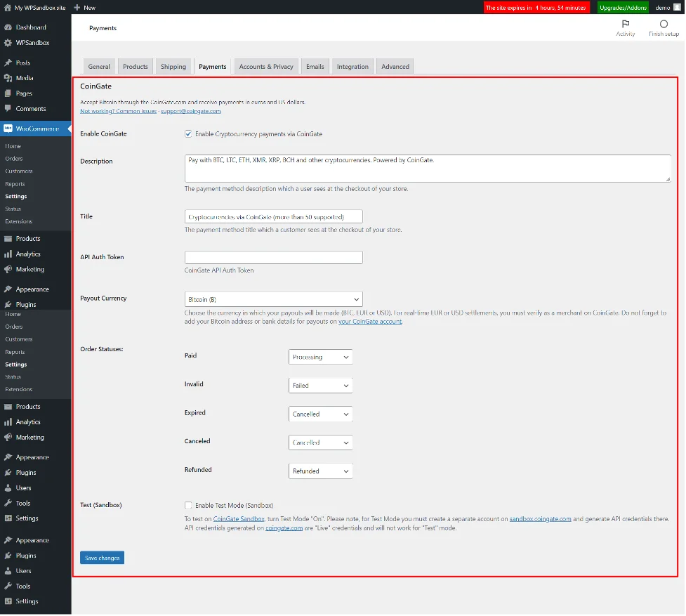Open the demo user avatar
Image resolution: width=686 pixels, height=616 pixels.
coord(678,8)
